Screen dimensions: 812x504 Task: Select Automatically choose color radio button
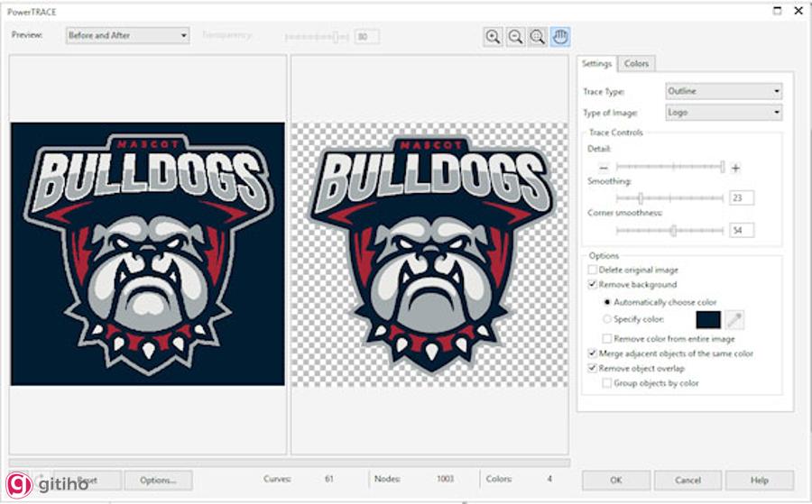click(607, 302)
